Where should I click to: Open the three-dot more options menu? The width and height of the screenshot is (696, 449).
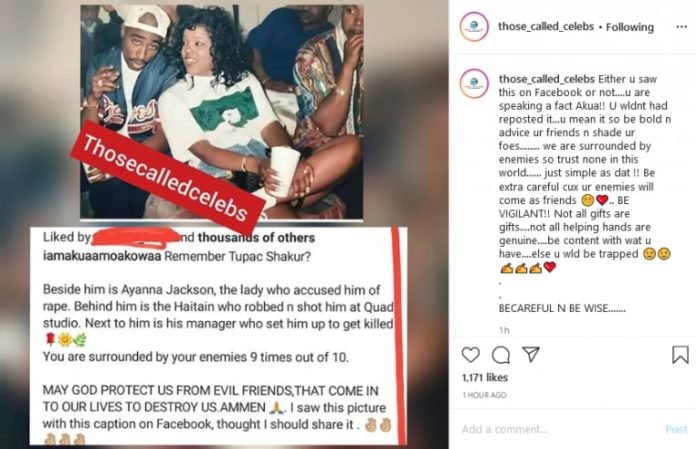[681, 27]
